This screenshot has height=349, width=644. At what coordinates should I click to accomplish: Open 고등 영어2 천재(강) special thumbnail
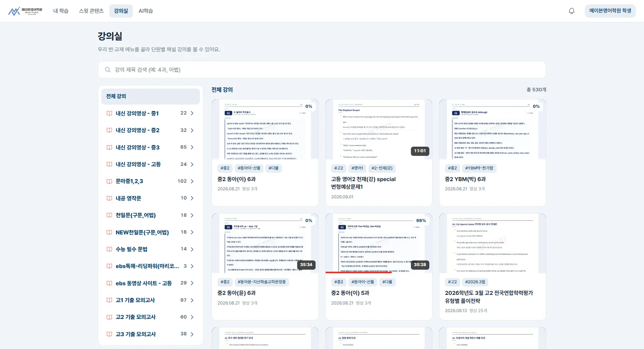point(379,129)
